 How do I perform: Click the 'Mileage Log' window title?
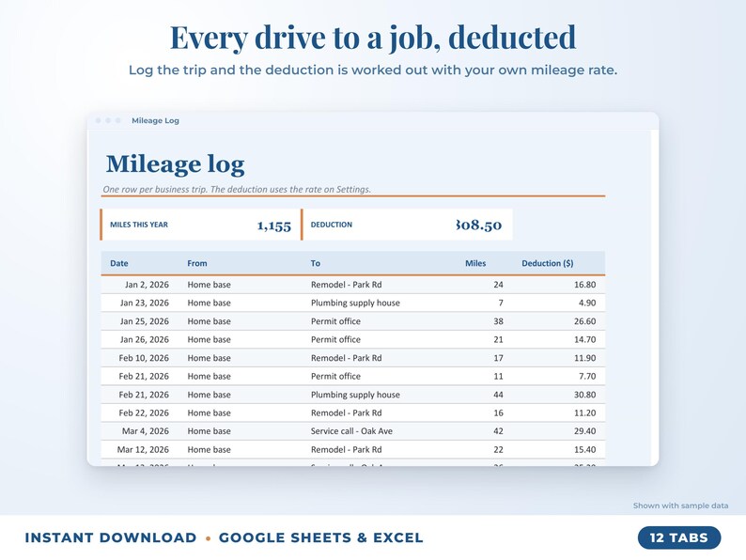(155, 120)
